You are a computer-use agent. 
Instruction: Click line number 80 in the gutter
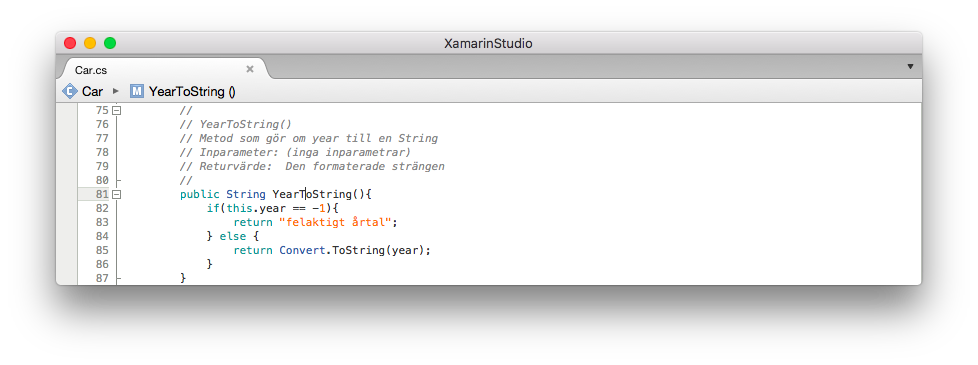[102, 180]
